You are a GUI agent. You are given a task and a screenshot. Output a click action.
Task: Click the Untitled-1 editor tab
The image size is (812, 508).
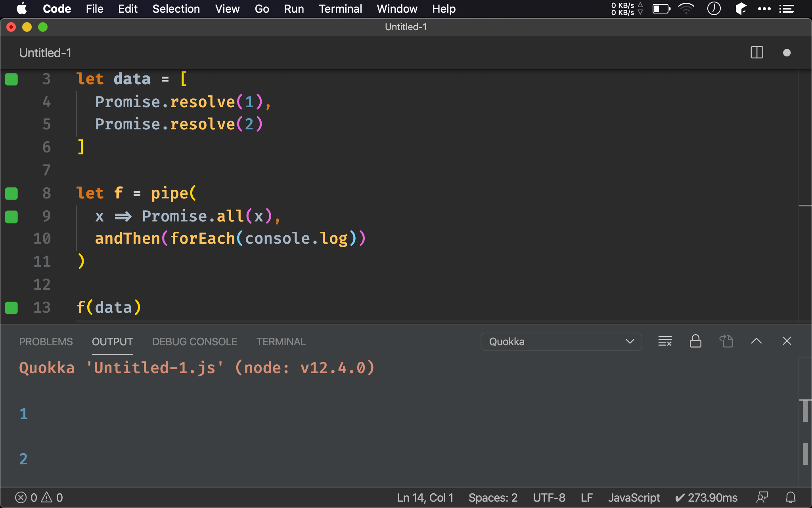click(x=45, y=53)
